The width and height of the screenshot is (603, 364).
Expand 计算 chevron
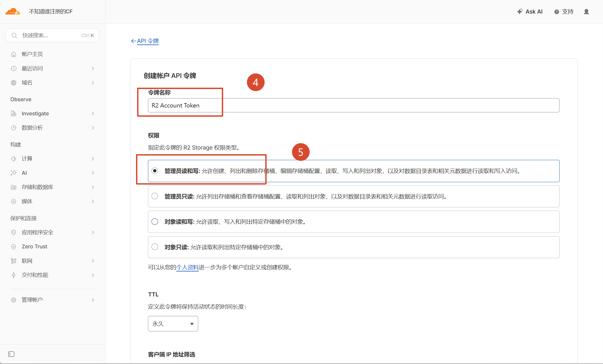(93, 159)
